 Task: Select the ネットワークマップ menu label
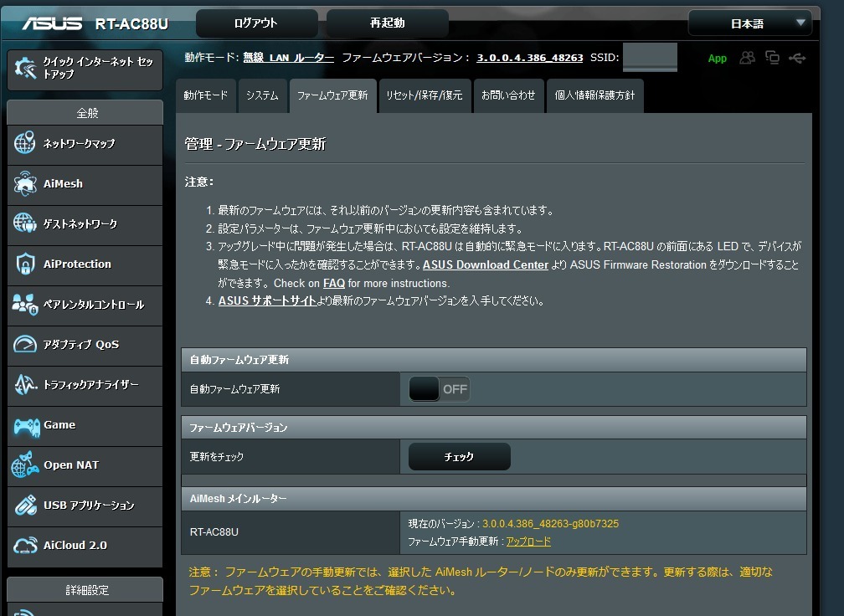(79, 144)
